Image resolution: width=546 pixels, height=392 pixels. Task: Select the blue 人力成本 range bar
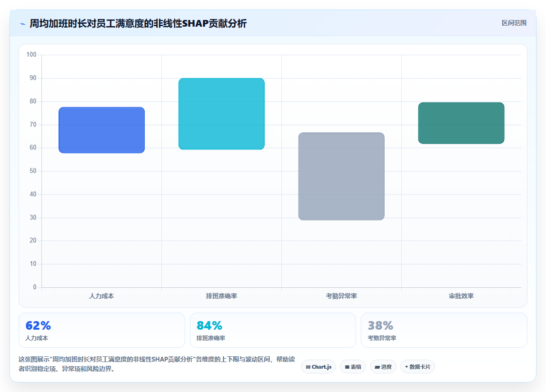[x=102, y=130]
